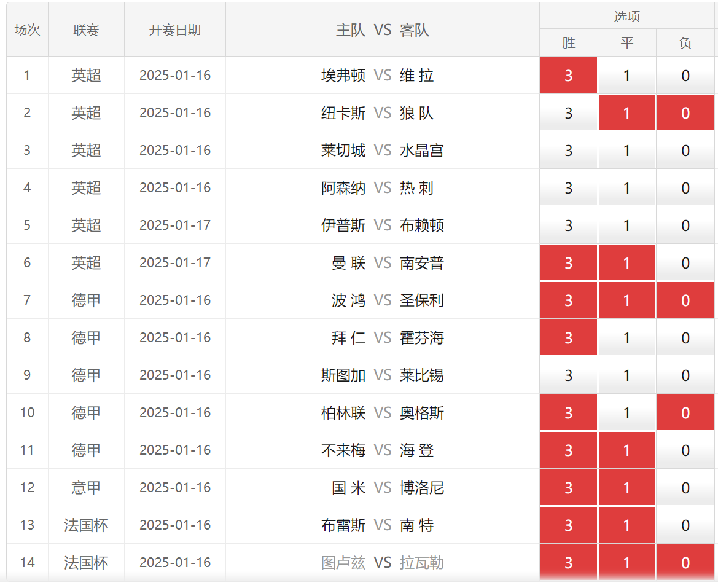Unselect win option 3 for 曼联 vs 南安普
The width and height of the screenshot is (718, 588).
pyautogui.click(x=568, y=263)
